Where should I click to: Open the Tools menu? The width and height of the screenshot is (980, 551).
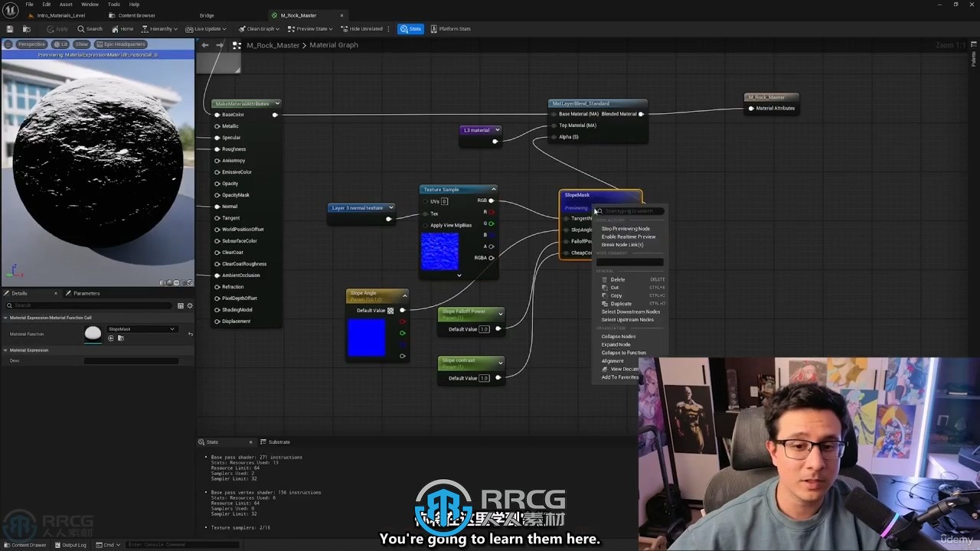pyautogui.click(x=114, y=5)
